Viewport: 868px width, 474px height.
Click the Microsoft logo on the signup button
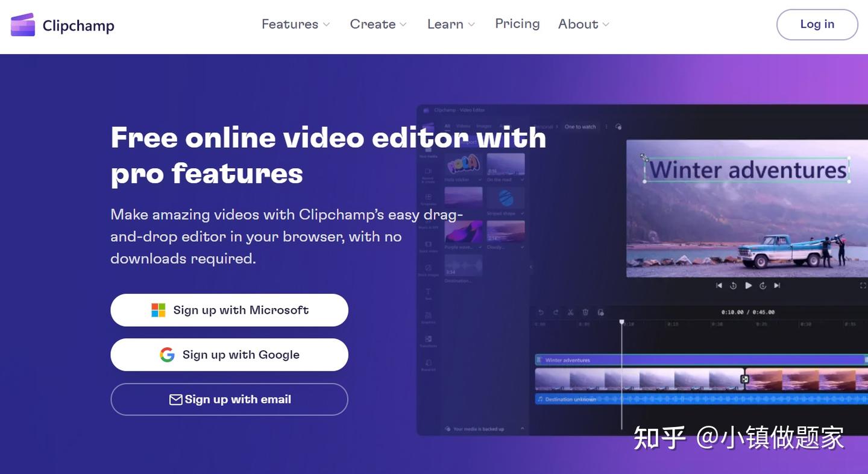pyautogui.click(x=159, y=310)
